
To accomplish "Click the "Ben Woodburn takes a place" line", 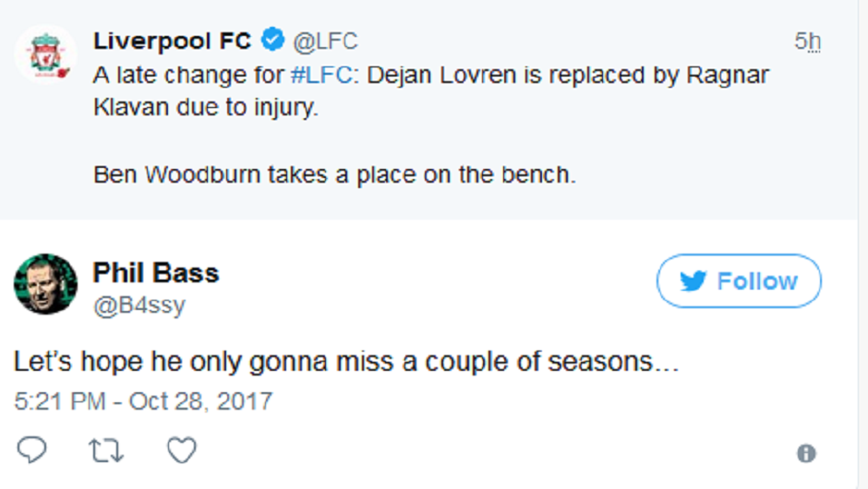I will pyautogui.click(x=334, y=174).
